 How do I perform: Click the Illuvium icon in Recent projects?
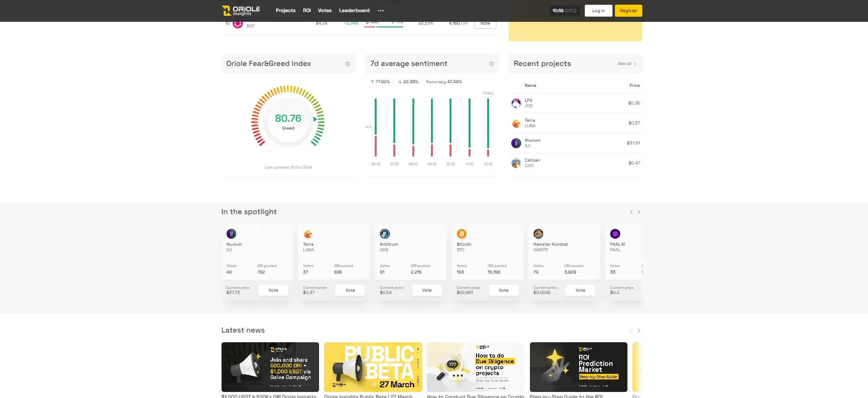(x=516, y=143)
